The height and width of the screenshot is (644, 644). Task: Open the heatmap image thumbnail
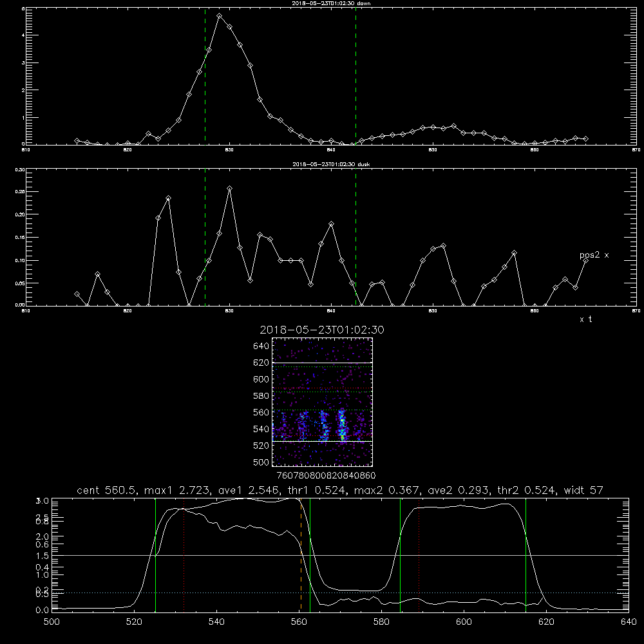pyautogui.click(x=322, y=402)
